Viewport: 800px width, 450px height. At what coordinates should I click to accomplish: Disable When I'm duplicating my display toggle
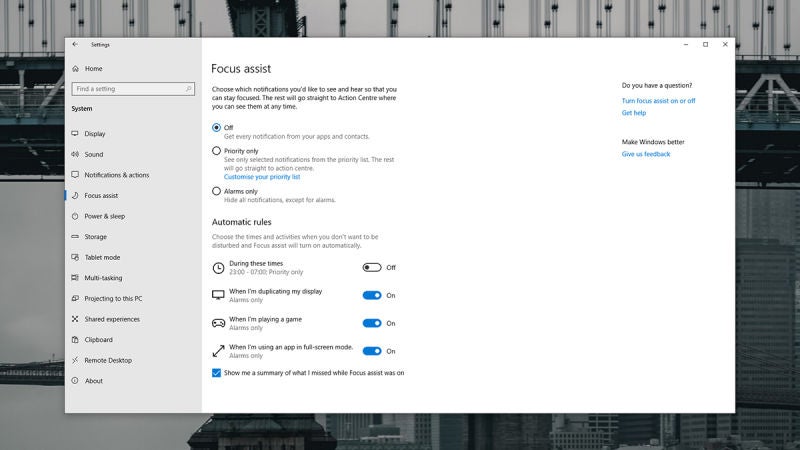coord(372,295)
